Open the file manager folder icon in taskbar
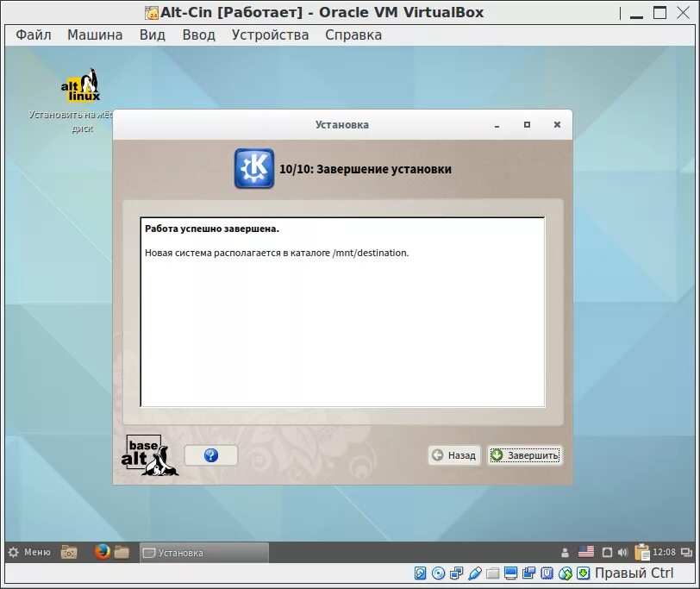Viewport: 700px width, 589px height. [x=122, y=553]
